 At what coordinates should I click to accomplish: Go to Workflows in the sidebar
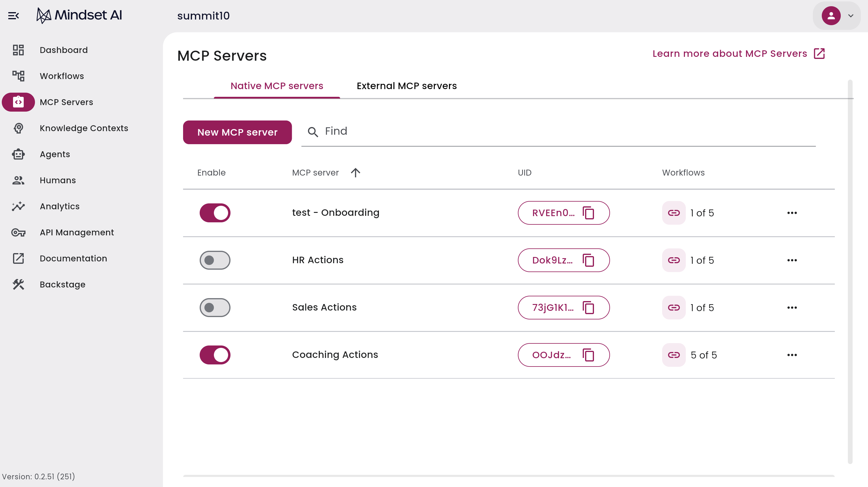click(62, 76)
